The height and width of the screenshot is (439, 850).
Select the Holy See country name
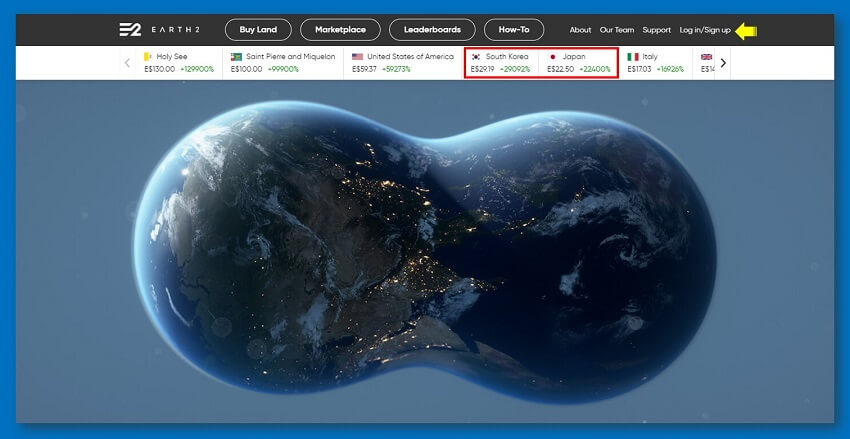click(x=172, y=56)
